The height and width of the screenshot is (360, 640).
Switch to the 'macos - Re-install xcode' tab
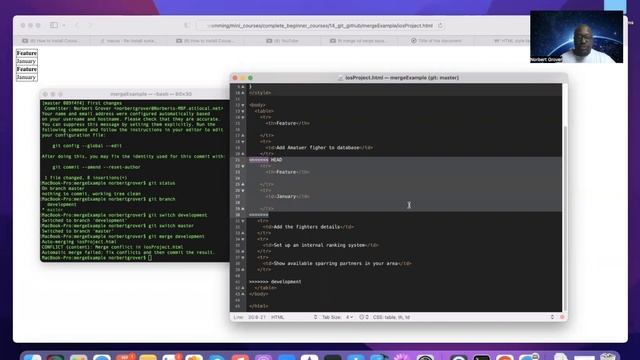[x=128, y=41]
